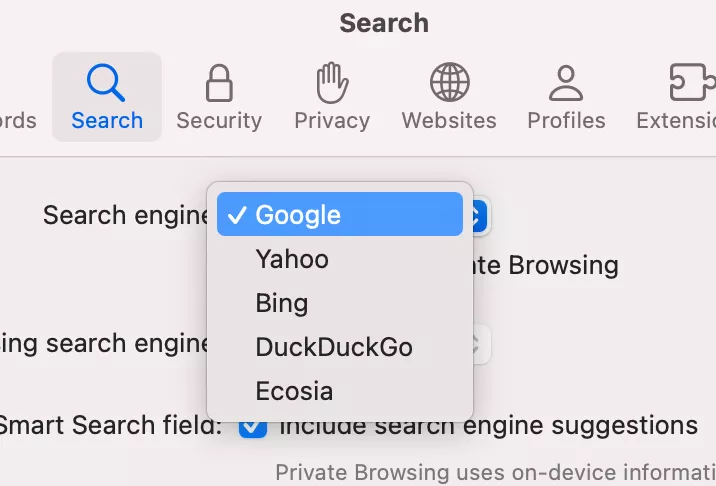Choose Yahoo from the search engine list
716x486 pixels.
pos(292,259)
